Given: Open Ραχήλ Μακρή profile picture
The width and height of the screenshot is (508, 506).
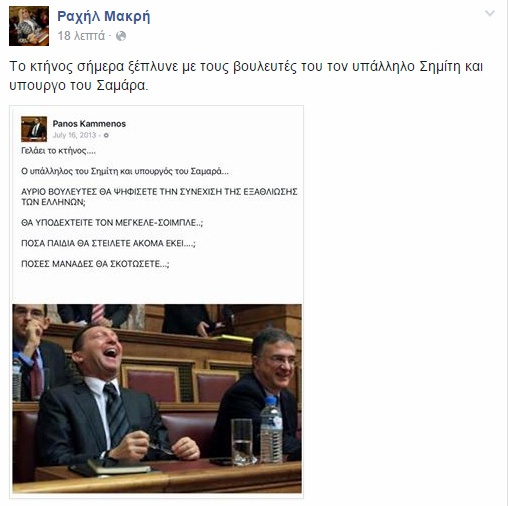Looking at the screenshot, I should (x=29, y=26).
